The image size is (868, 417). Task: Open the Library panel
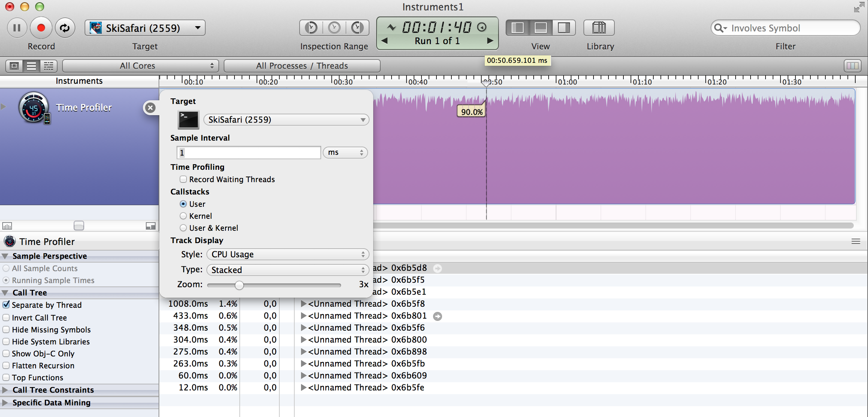(599, 28)
